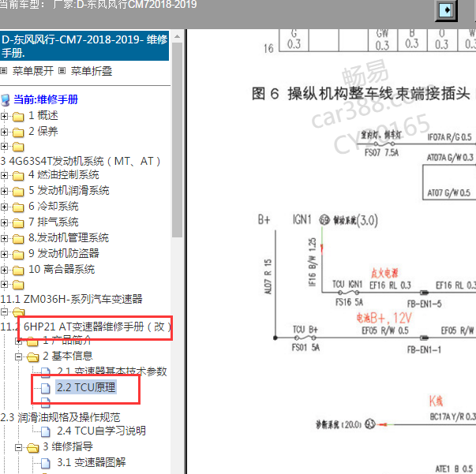Open 2 保养 chapter
Viewport: 476px width, 474px height.
pyautogui.click(x=43, y=131)
